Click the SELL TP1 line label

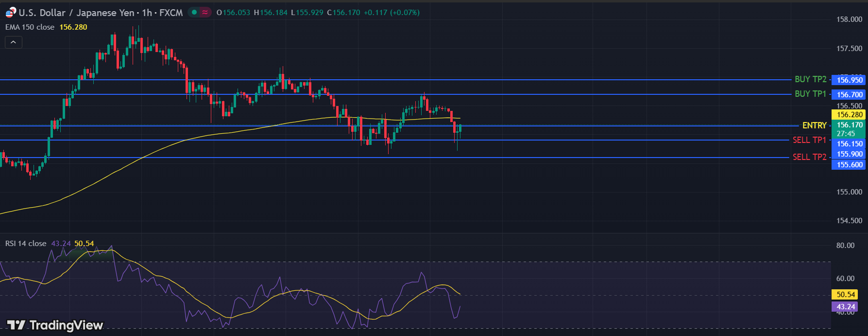(809, 140)
